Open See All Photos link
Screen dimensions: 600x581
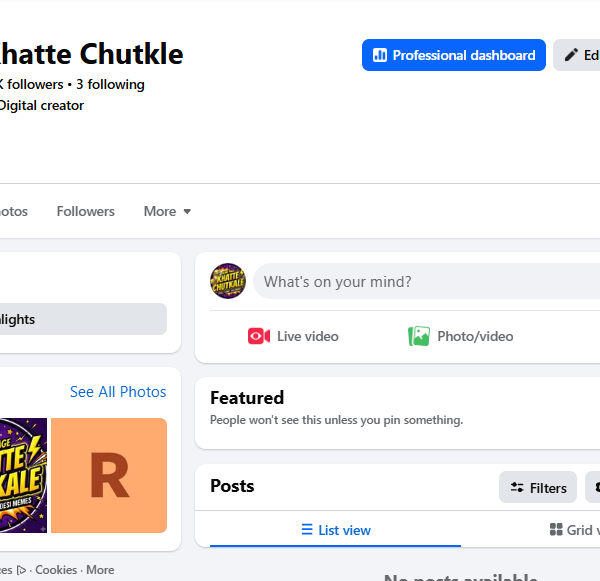tap(118, 392)
